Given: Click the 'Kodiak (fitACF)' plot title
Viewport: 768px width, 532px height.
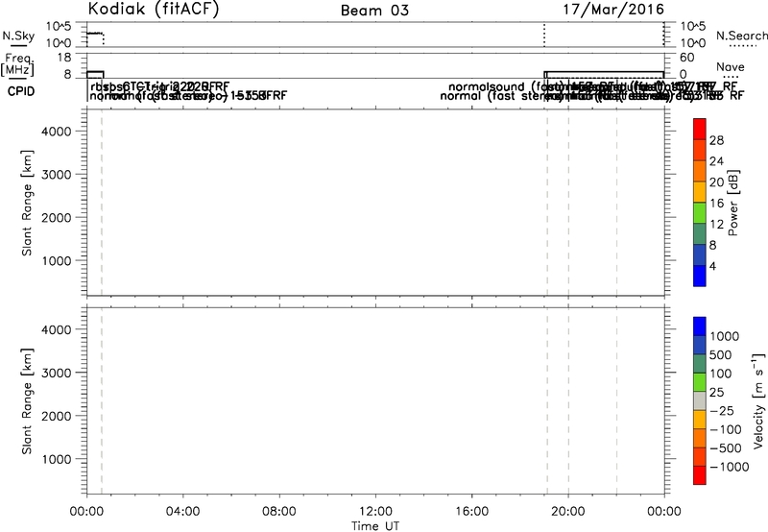Looking at the screenshot, I should 154,10.
